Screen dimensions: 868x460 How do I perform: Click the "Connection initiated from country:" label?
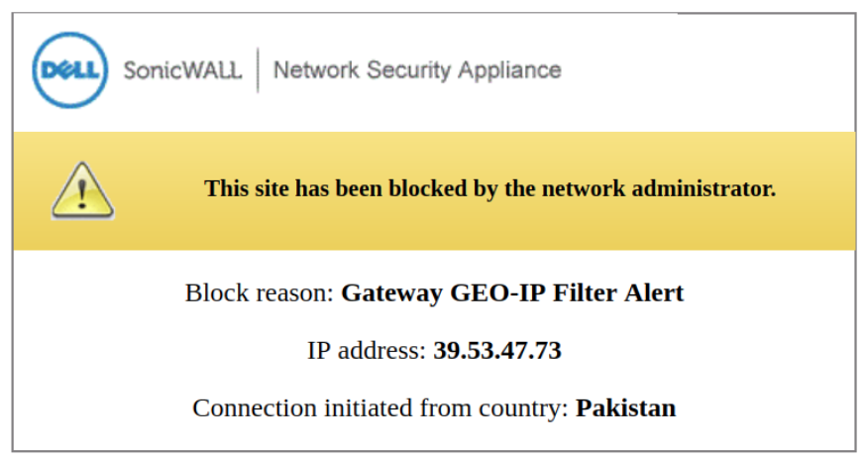(381, 407)
